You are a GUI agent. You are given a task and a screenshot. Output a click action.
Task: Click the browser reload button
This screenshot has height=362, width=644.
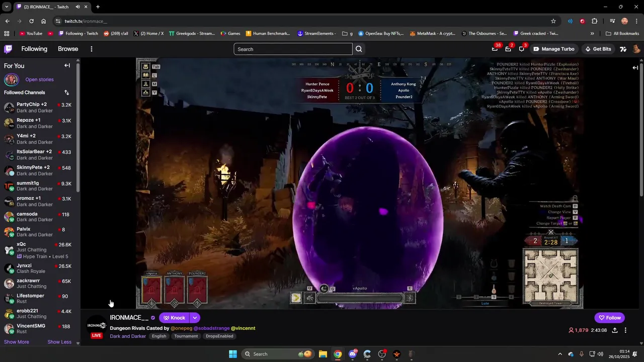(x=31, y=21)
